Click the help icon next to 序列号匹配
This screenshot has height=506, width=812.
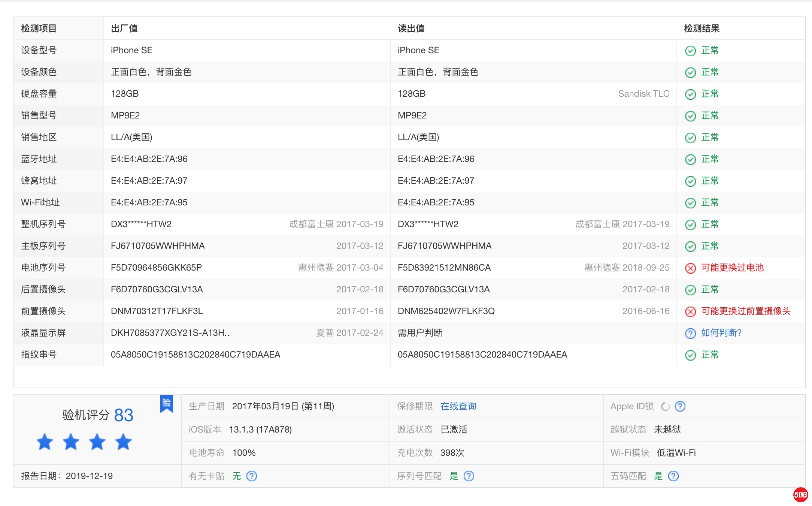point(469,476)
